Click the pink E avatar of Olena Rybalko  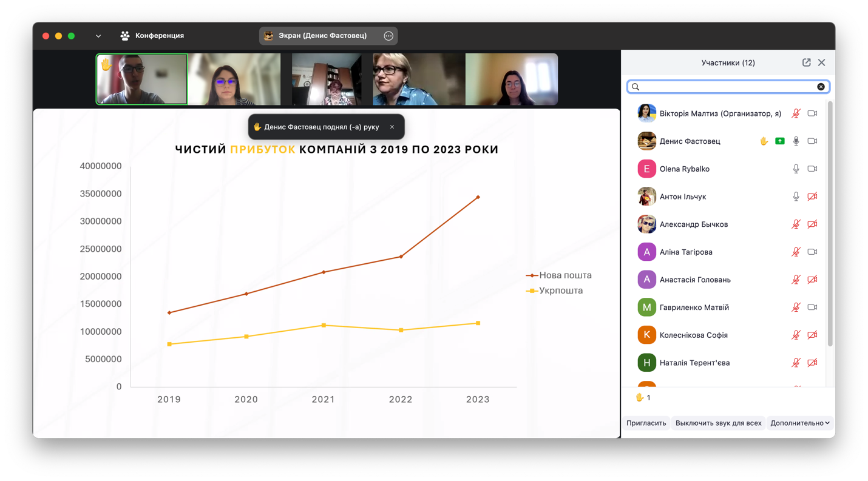click(646, 169)
